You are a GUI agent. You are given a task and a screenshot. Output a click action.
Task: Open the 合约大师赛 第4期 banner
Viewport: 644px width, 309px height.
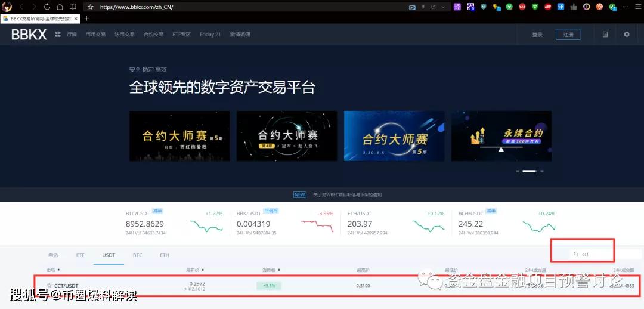click(287, 136)
